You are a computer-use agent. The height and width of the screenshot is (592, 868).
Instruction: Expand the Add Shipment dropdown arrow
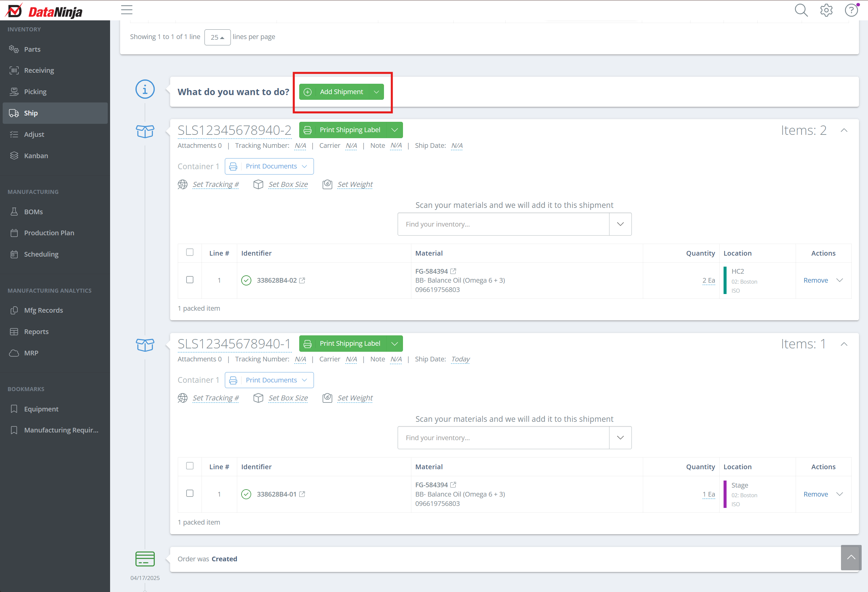[377, 92]
